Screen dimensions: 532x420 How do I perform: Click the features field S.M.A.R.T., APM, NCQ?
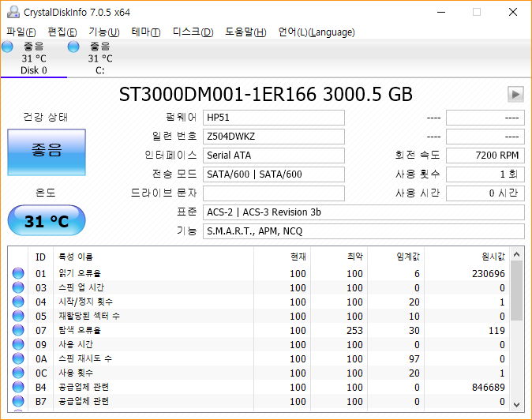tap(364, 231)
